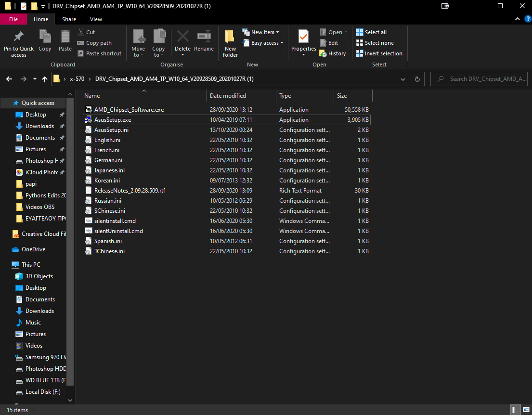Click the Copy ribbon icon
The height and width of the screenshot is (415, 532).
tap(45, 37)
